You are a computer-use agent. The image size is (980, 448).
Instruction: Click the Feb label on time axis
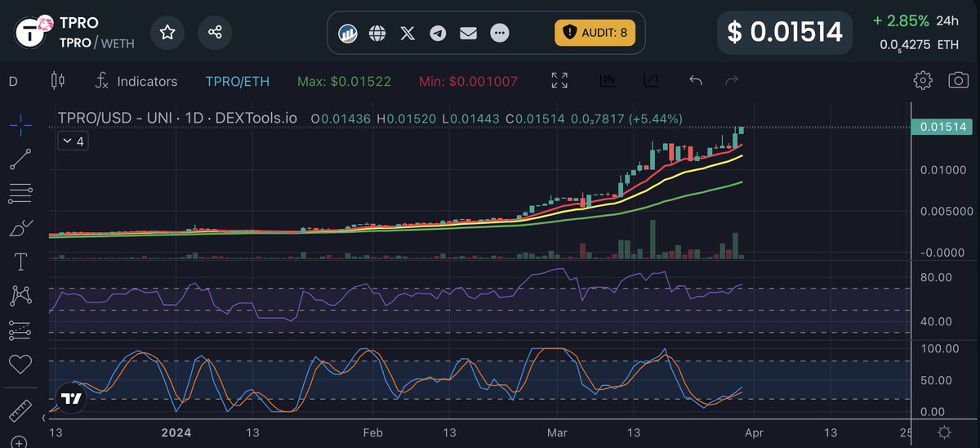pyautogui.click(x=372, y=432)
